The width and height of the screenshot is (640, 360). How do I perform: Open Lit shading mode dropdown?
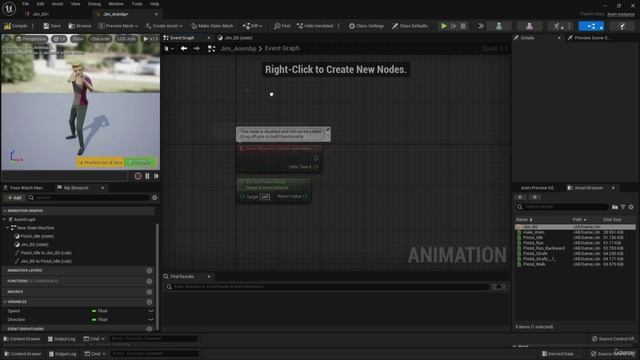coord(59,39)
